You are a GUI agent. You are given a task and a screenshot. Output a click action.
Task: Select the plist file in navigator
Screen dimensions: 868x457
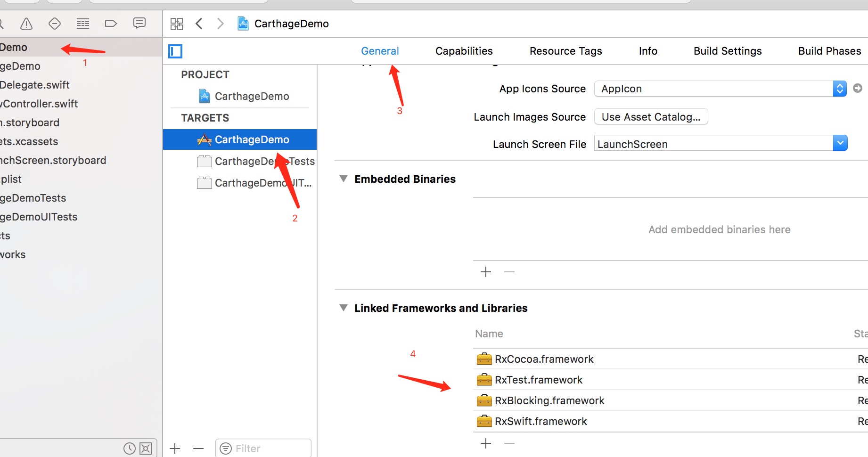pyautogui.click(x=81, y=179)
